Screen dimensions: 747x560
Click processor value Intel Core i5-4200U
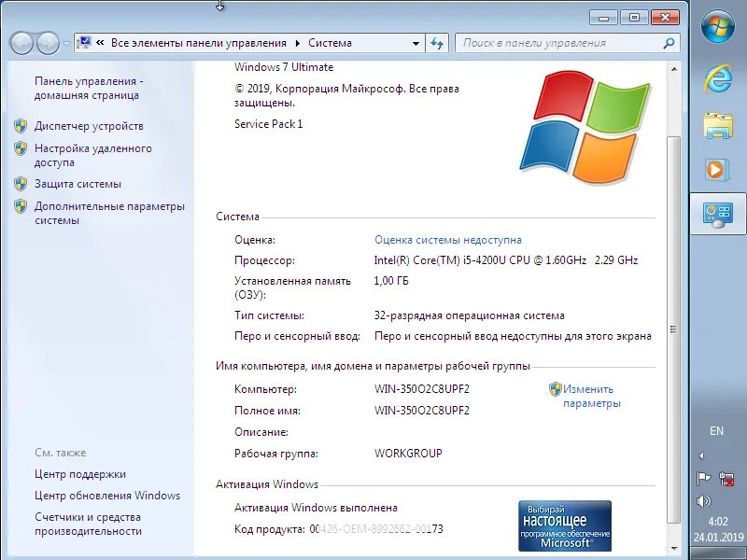(x=506, y=260)
